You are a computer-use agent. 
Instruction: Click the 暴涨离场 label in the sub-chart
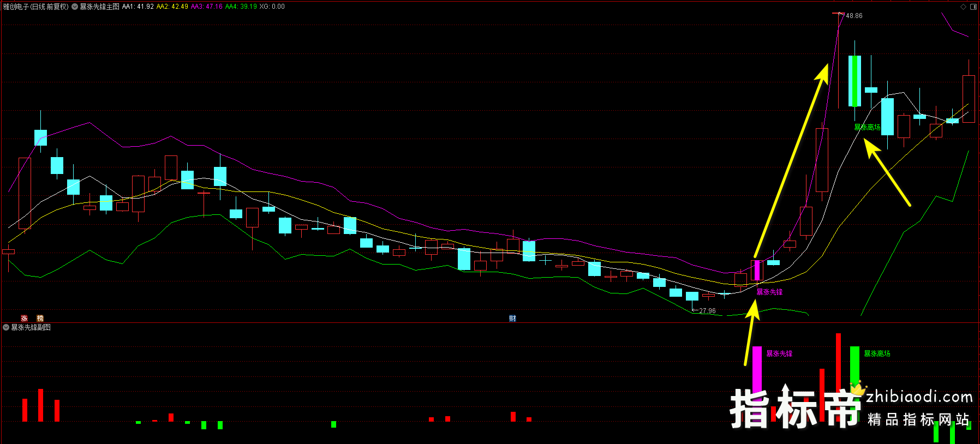click(x=877, y=353)
